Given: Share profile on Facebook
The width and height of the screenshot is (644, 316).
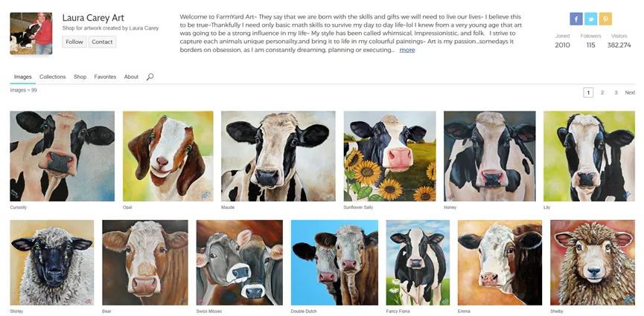Looking at the screenshot, I should click(576, 19).
